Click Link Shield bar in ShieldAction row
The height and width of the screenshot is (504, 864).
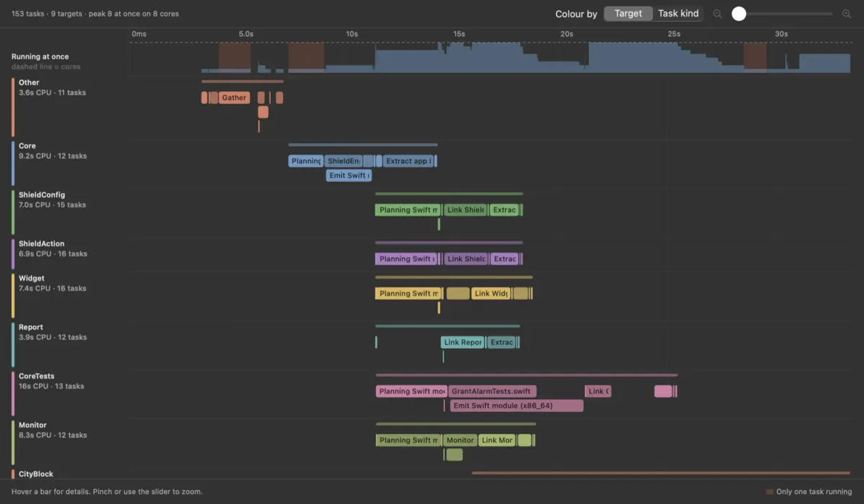click(466, 259)
